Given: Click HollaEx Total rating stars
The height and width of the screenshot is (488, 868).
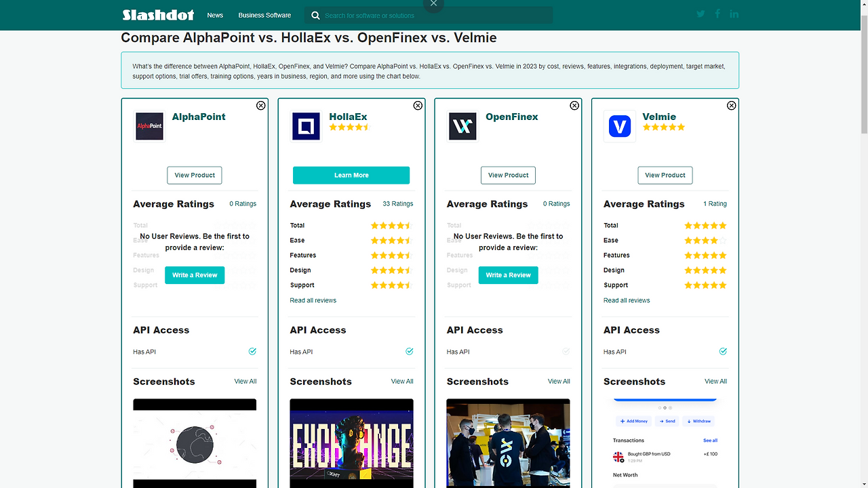Looking at the screenshot, I should tap(391, 226).
